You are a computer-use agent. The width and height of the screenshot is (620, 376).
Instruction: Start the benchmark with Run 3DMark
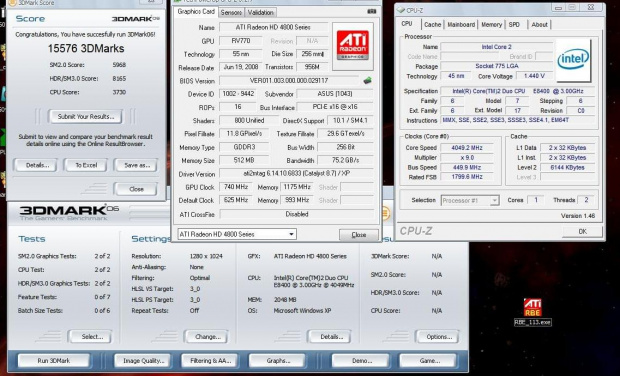tap(53, 361)
